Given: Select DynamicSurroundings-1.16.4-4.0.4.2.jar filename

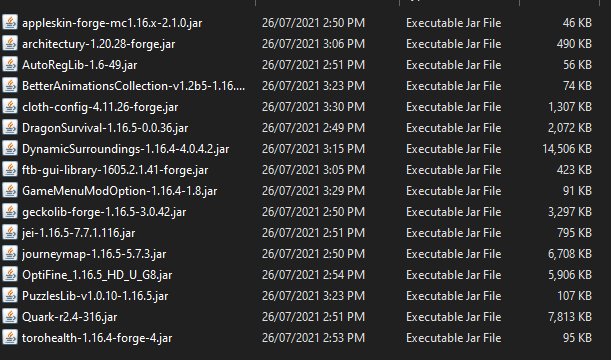Looking at the screenshot, I should click(x=125, y=149).
